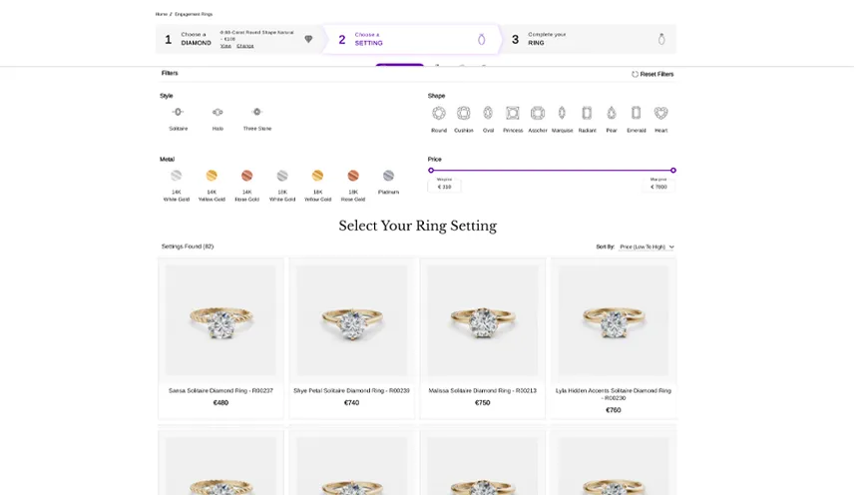Change the selected diamond link
This screenshot has height=495, width=868.
click(x=245, y=45)
